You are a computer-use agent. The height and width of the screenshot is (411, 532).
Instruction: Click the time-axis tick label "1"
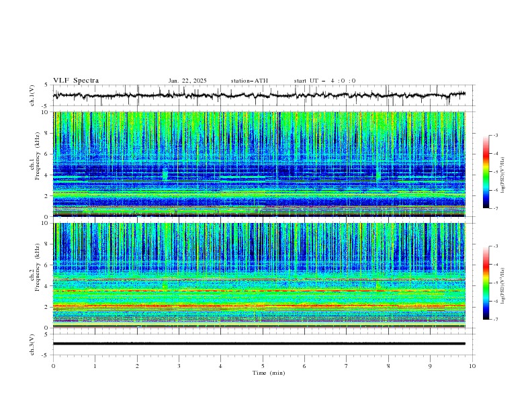[95, 366]
